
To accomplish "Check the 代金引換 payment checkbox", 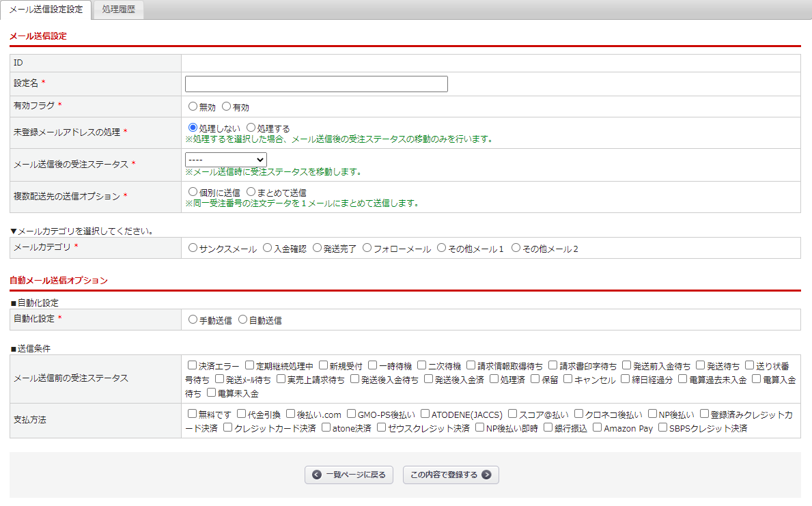I will click(x=241, y=413).
